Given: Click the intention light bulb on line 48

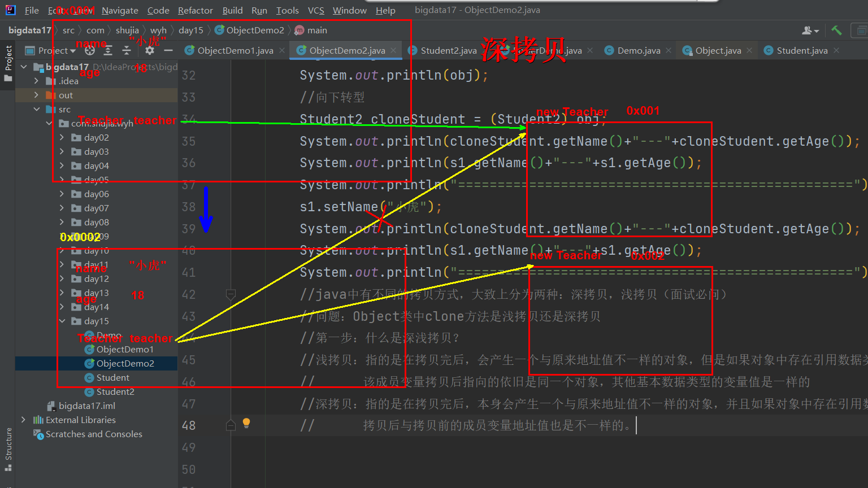Looking at the screenshot, I should tap(246, 423).
